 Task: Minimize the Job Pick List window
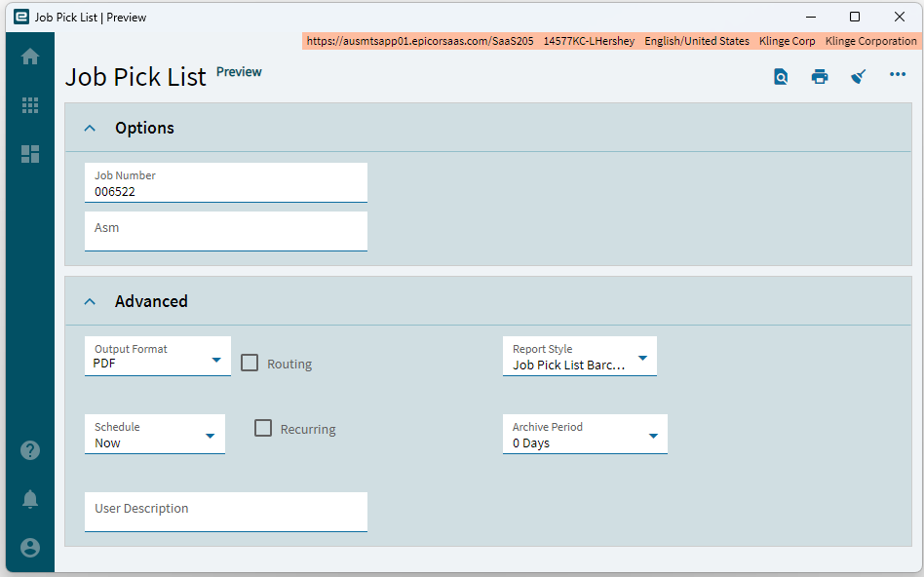point(811,17)
